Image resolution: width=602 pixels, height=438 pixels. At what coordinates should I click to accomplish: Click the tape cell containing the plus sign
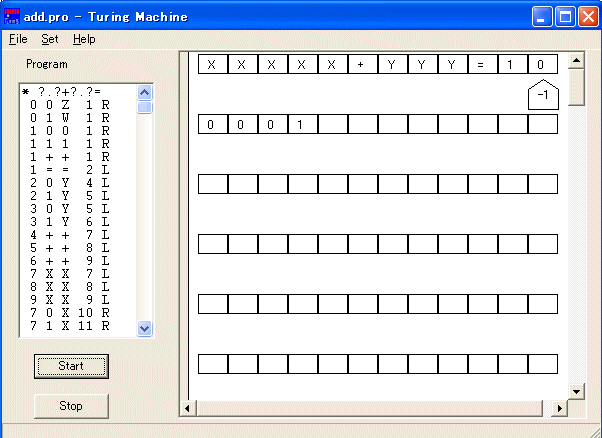point(361,65)
